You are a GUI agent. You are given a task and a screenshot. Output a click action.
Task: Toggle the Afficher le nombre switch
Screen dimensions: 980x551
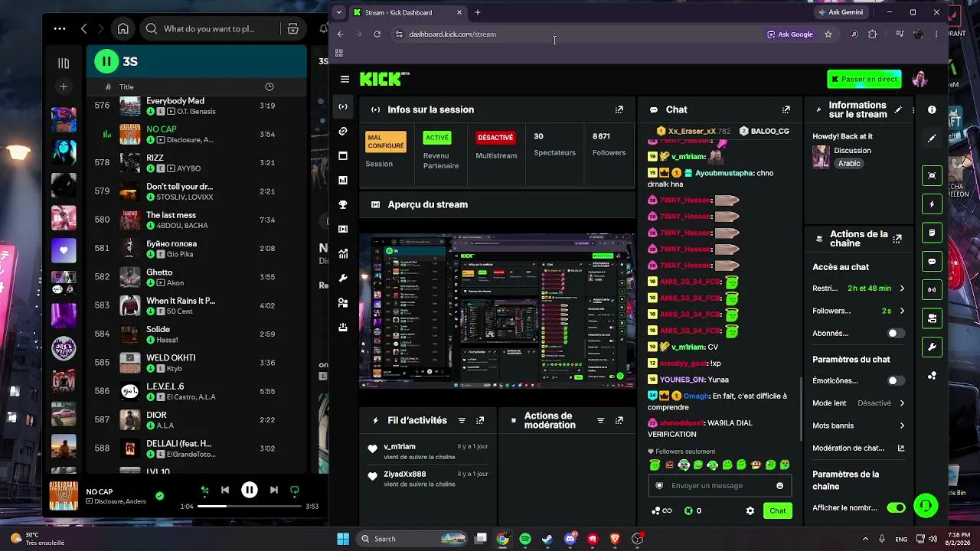tap(896, 507)
